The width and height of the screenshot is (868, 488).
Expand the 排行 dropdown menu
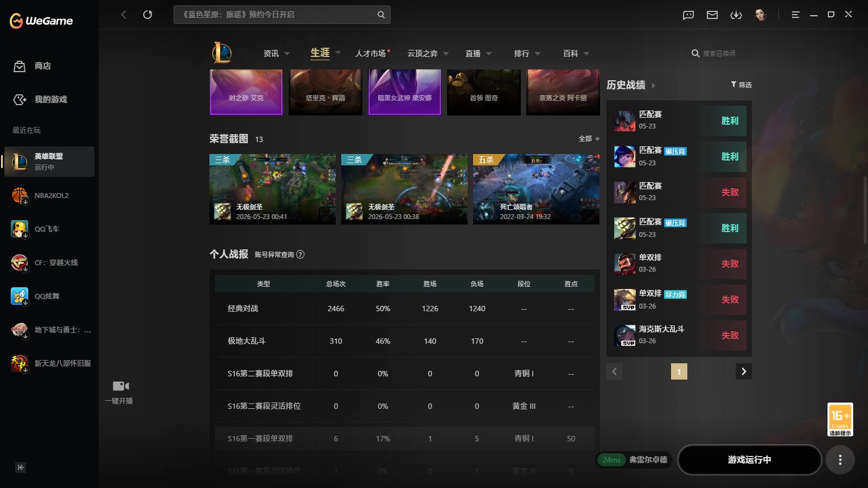coord(538,54)
